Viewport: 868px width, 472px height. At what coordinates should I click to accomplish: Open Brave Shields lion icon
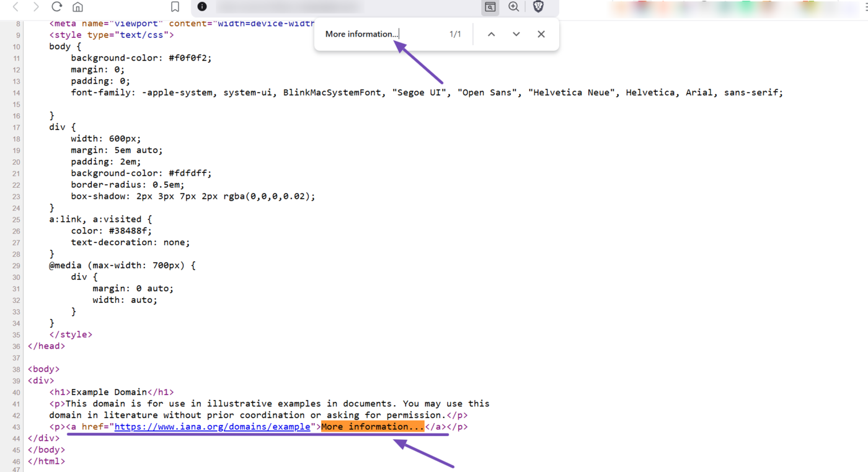538,7
